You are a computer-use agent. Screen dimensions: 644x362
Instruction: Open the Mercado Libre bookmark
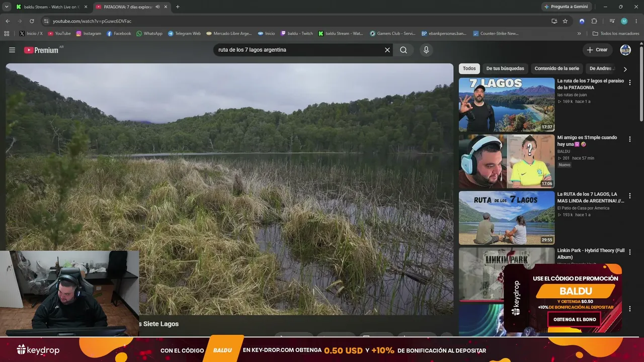[229, 34]
